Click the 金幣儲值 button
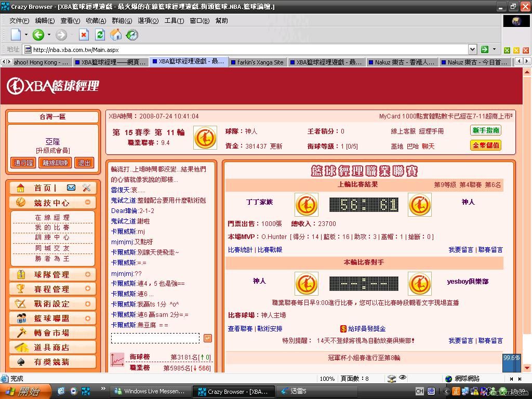The height and width of the screenshot is (399, 532). coord(486,145)
